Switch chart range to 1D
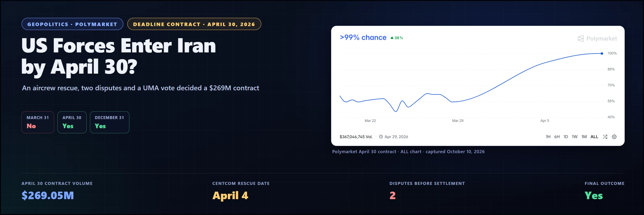644x215 pixels. click(x=566, y=137)
